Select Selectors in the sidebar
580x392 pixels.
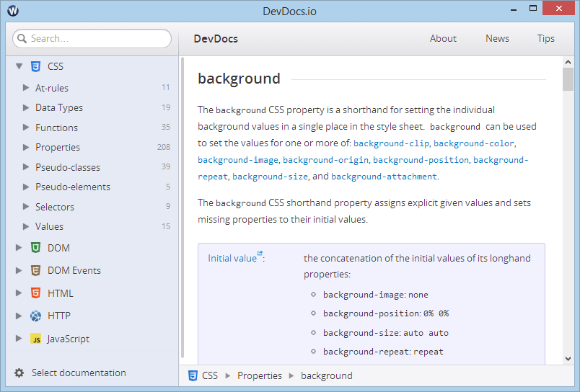coord(55,207)
